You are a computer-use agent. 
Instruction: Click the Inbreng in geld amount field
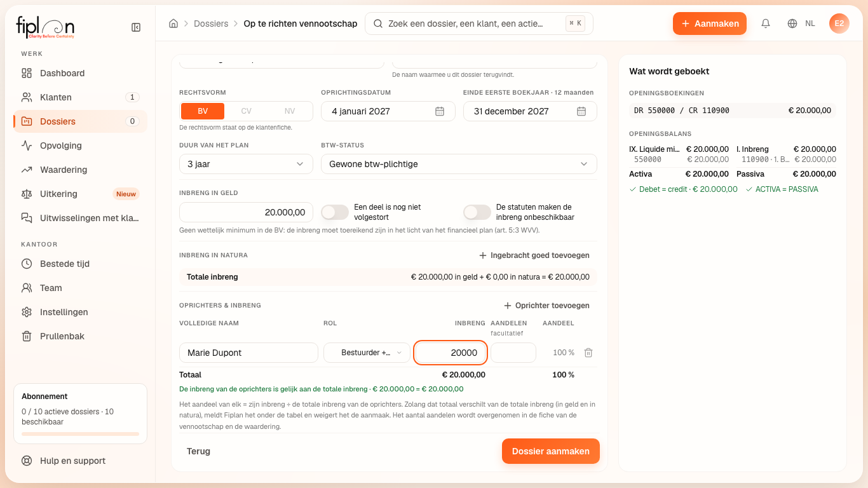[x=246, y=212]
